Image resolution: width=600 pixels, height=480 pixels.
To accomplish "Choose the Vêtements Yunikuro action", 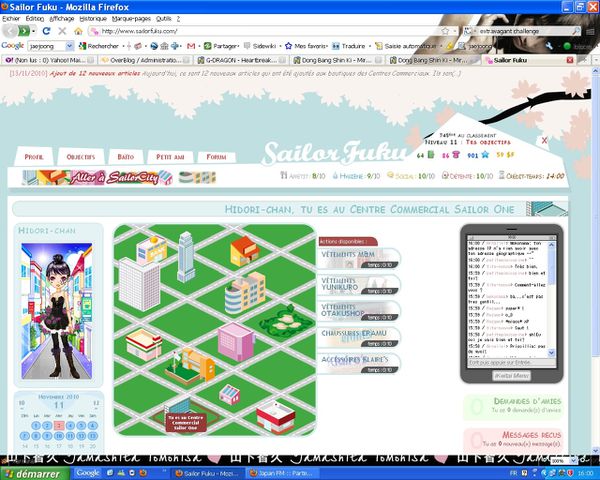I will click(x=359, y=285).
